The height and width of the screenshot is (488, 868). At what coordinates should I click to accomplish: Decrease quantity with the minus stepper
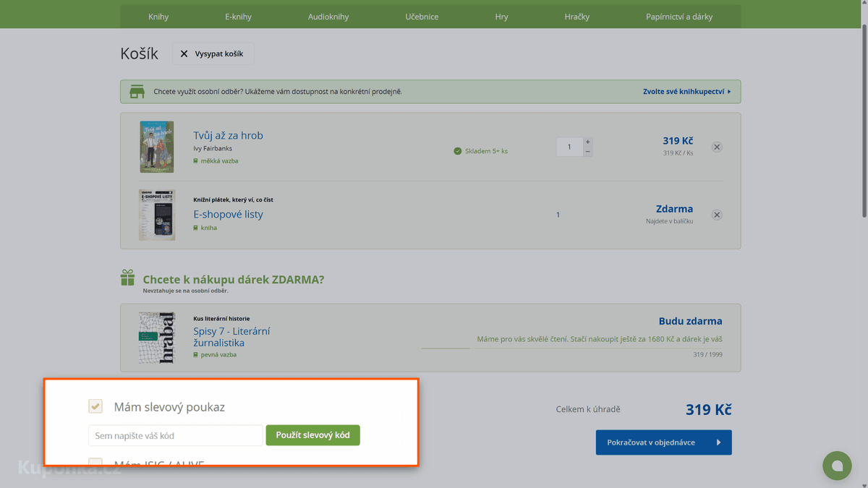588,152
